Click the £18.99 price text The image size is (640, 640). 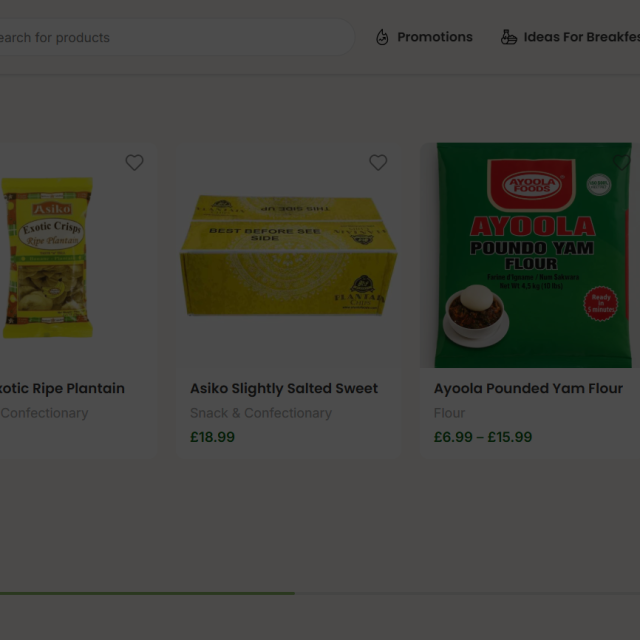click(212, 437)
